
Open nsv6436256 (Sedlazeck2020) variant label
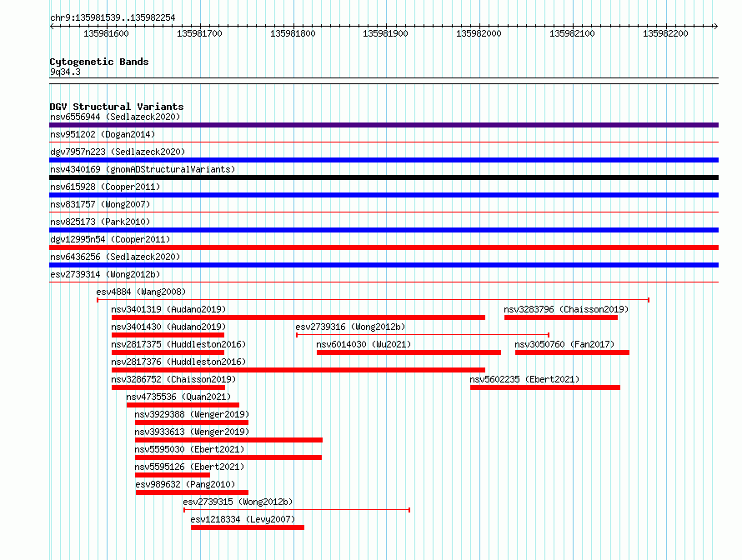(x=115, y=257)
